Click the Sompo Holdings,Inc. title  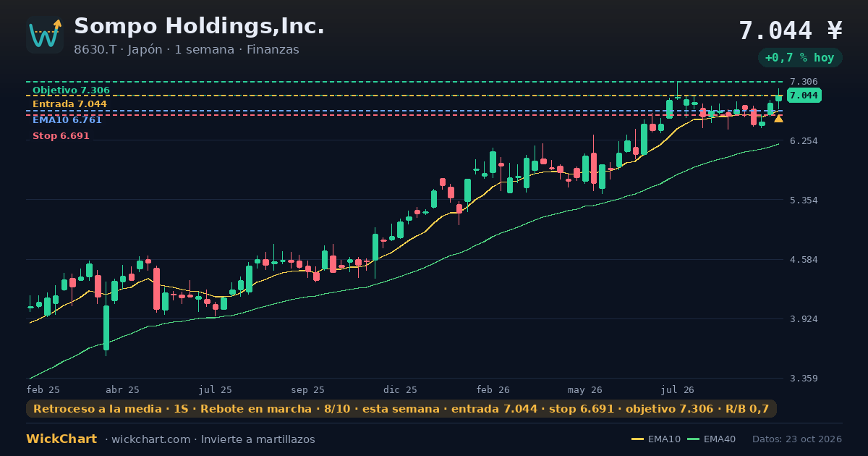199,26
